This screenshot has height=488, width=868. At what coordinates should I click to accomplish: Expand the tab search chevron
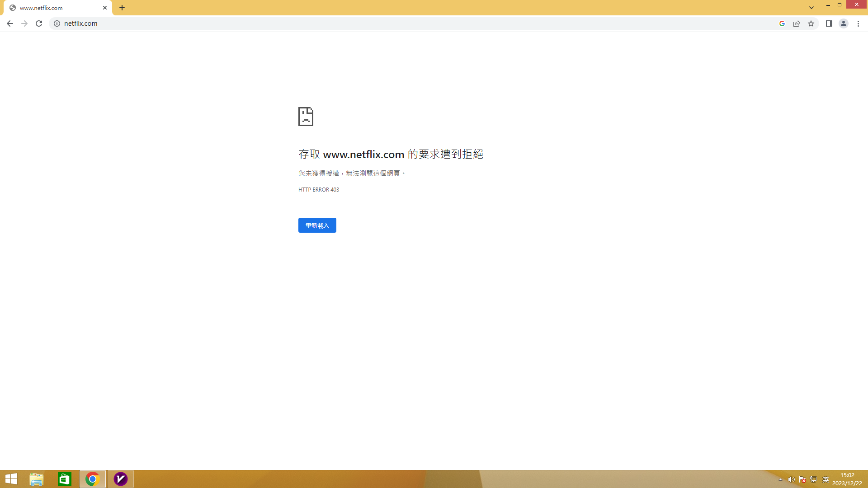(811, 8)
